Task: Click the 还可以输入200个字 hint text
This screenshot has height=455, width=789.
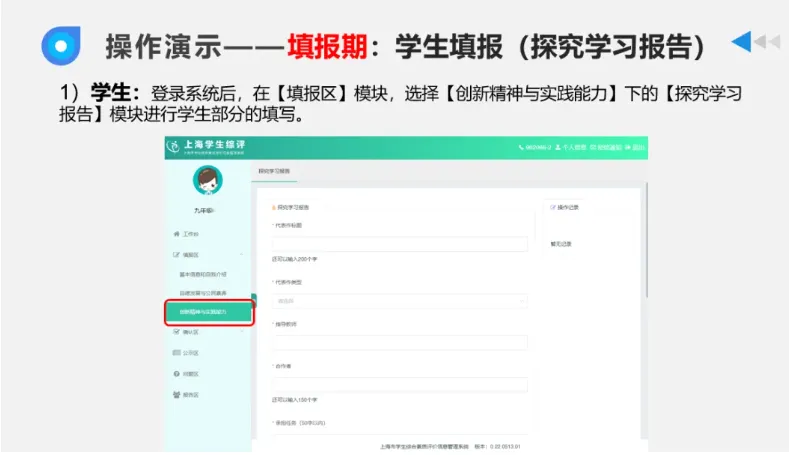Action: (295, 259)
